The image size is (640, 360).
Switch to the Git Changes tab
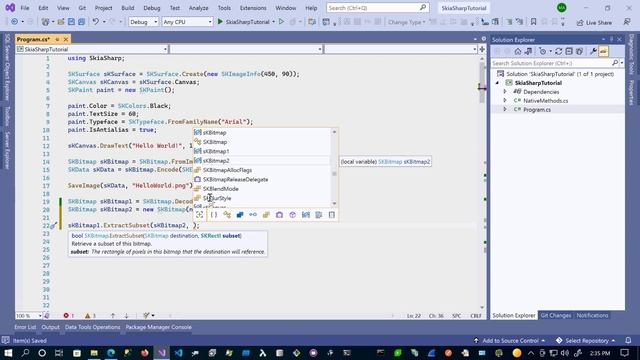[556, 316]
